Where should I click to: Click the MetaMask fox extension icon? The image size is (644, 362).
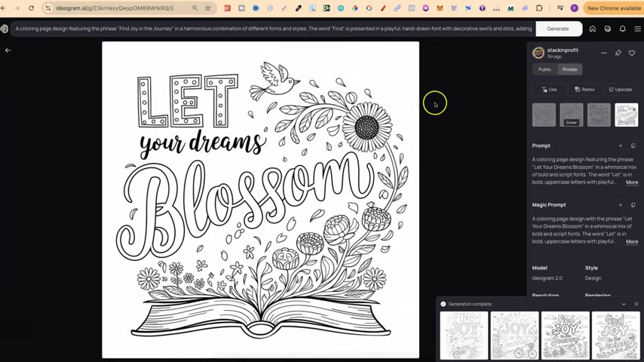(440, 8)
